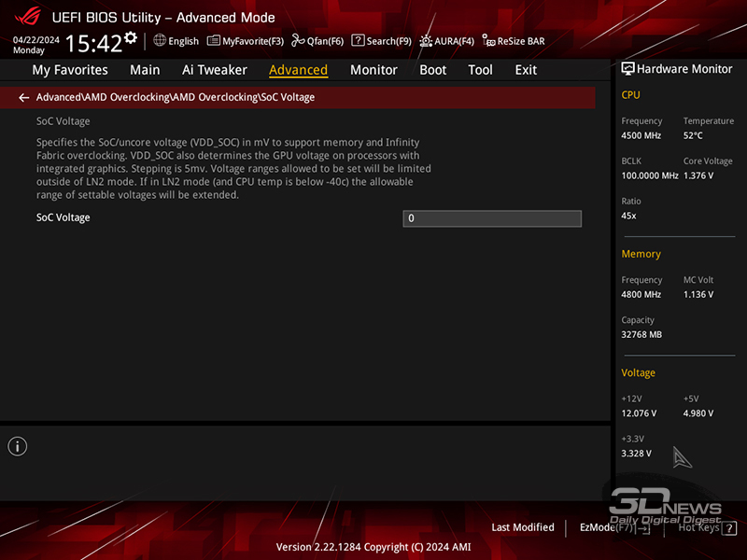This screenshot has width=747, height=560.
Task: Select the Advanced tab
Action: coord(298,70)
